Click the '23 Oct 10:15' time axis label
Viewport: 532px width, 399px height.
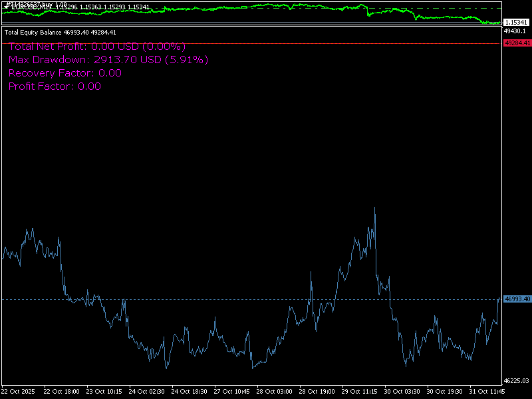tap(104, 392)
